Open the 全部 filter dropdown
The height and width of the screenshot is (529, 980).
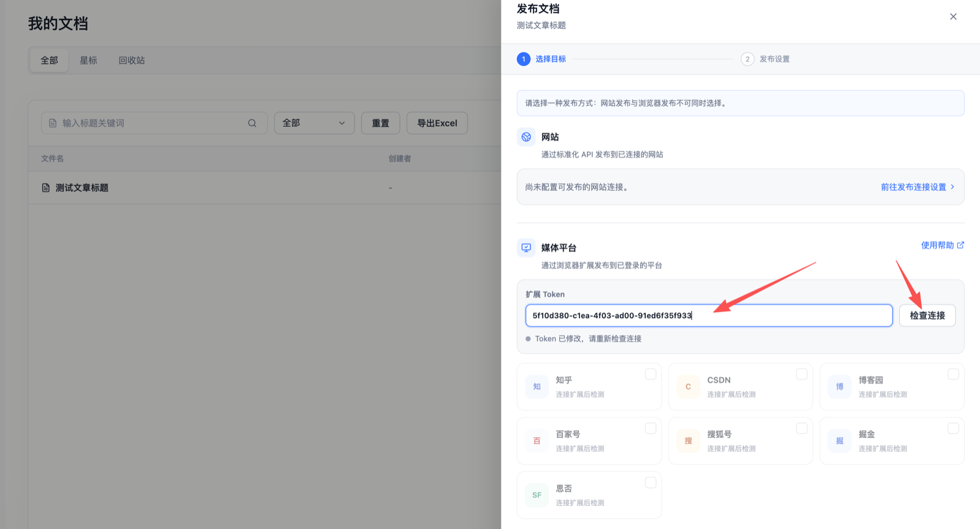coord(314,123)
